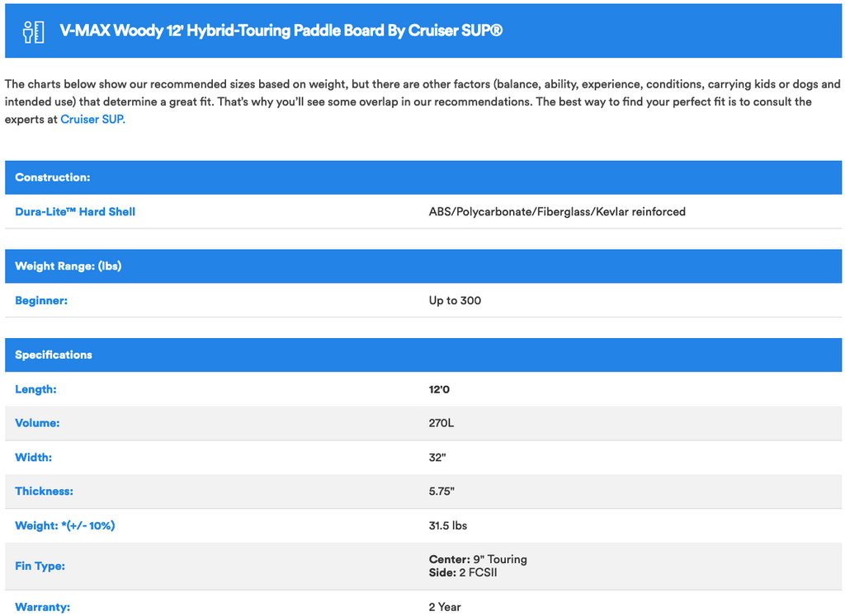This screenshot has height=616, width=845.
Task: Click the Width specification label
Action: pos(34,458)
